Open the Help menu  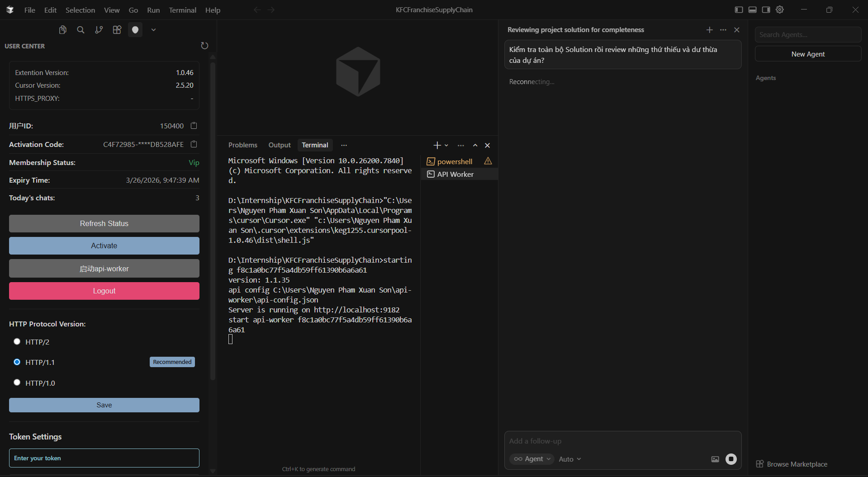tap(213, 10)
